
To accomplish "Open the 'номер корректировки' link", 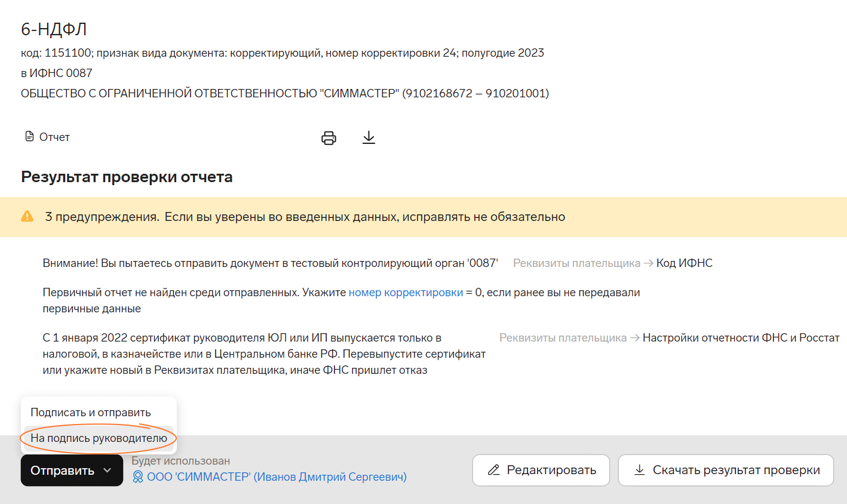I will (406, 293).
